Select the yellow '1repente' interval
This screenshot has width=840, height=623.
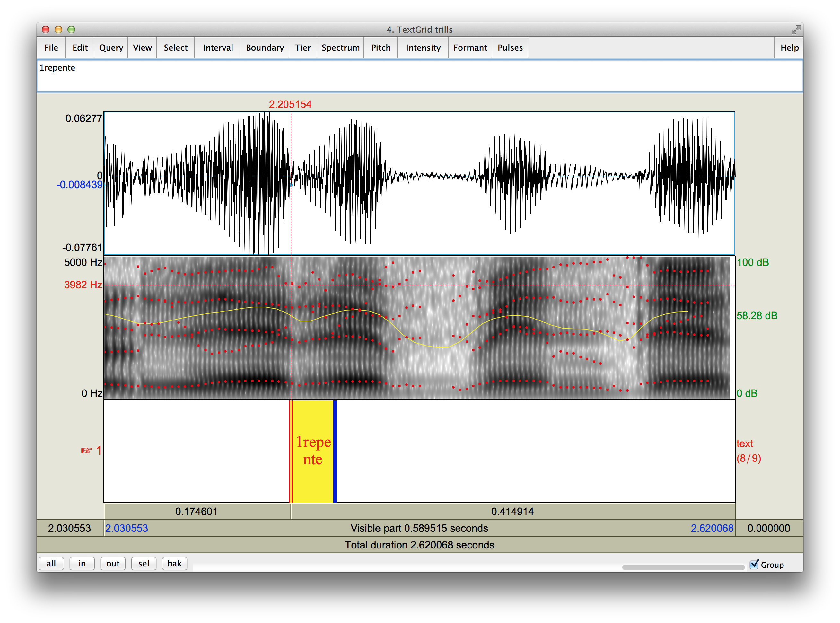(x=313, y=451)
